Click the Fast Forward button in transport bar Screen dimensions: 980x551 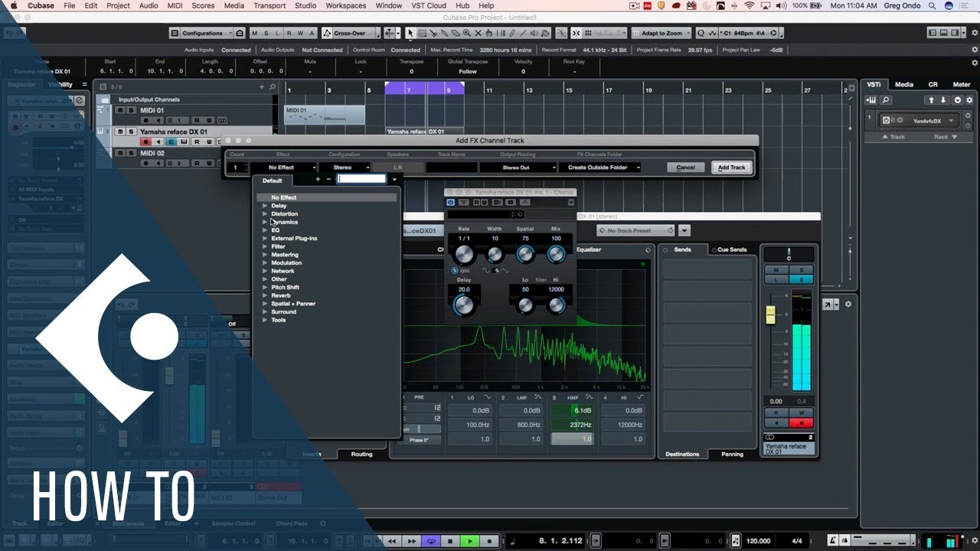pos(413,541)
